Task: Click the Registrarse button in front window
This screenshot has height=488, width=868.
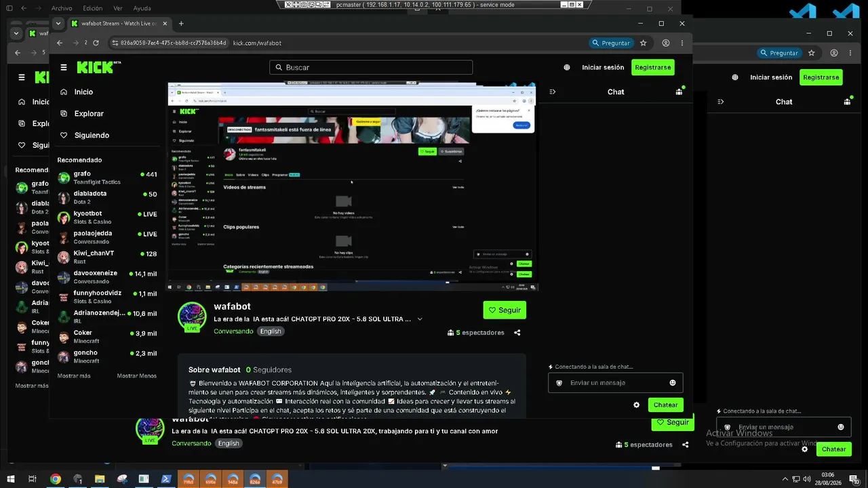Action: click(653, 67)
